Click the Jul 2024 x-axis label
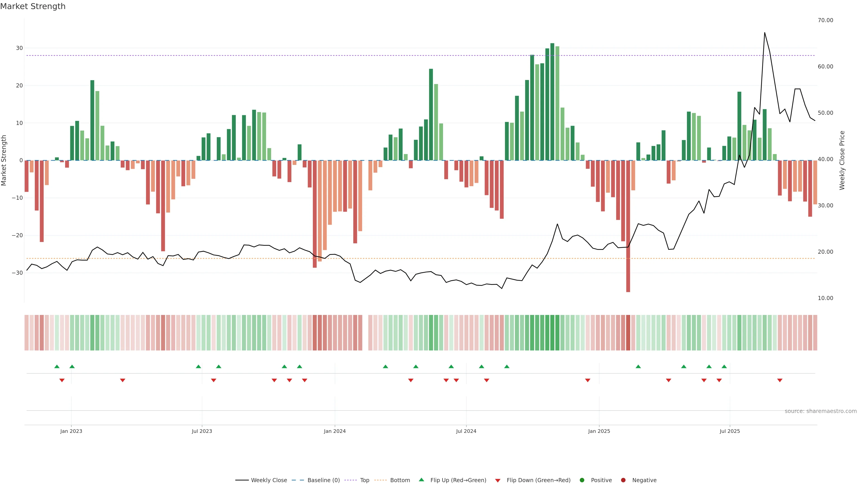This screenshot has width=868, height=488. 466,431
